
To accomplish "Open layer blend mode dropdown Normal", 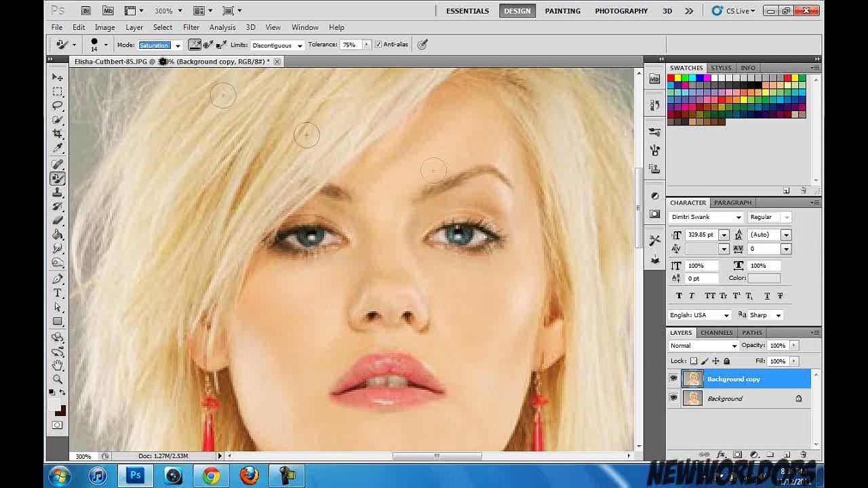I will tap(703, 346).
